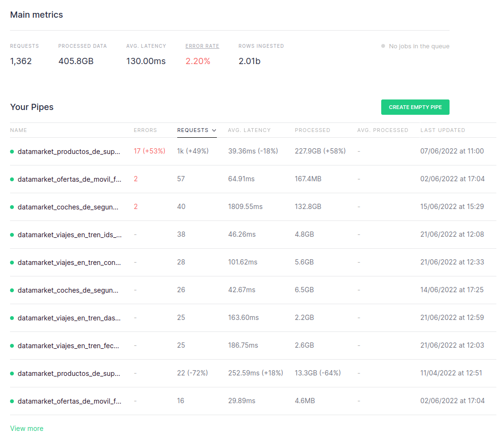Click the CREATE EMPTY PIPE button

pyautogui.click(x=415, y=107)
